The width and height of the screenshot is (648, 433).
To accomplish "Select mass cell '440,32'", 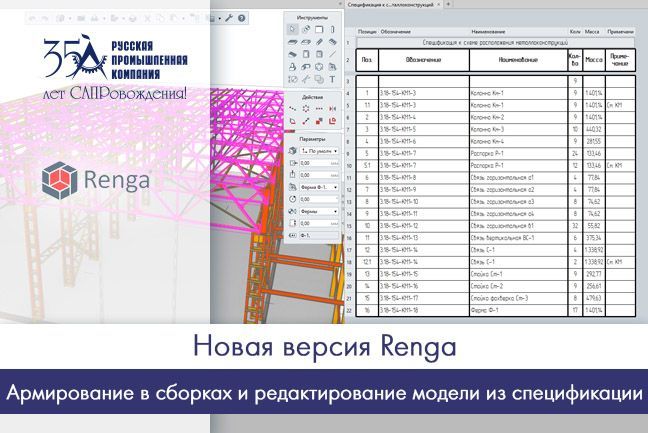I will [594, 129].
